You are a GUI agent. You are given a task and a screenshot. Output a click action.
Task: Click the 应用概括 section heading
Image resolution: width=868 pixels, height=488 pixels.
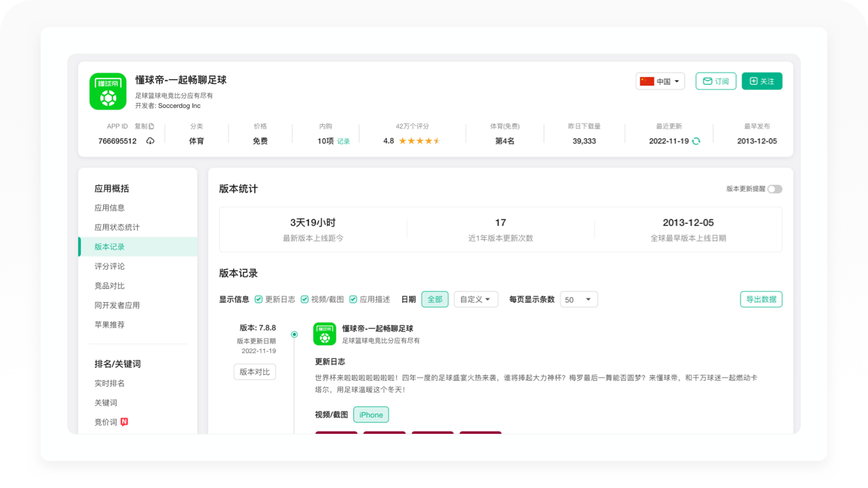coord(111,188)
